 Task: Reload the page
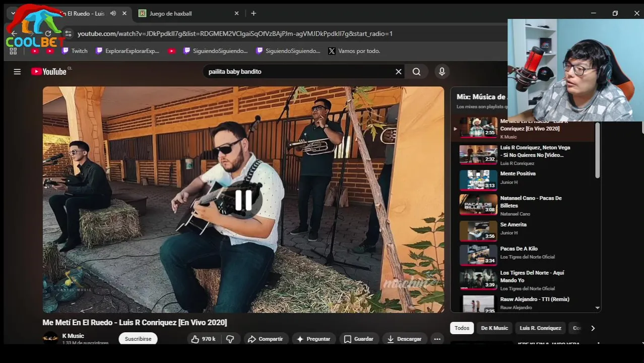(48, 34)
